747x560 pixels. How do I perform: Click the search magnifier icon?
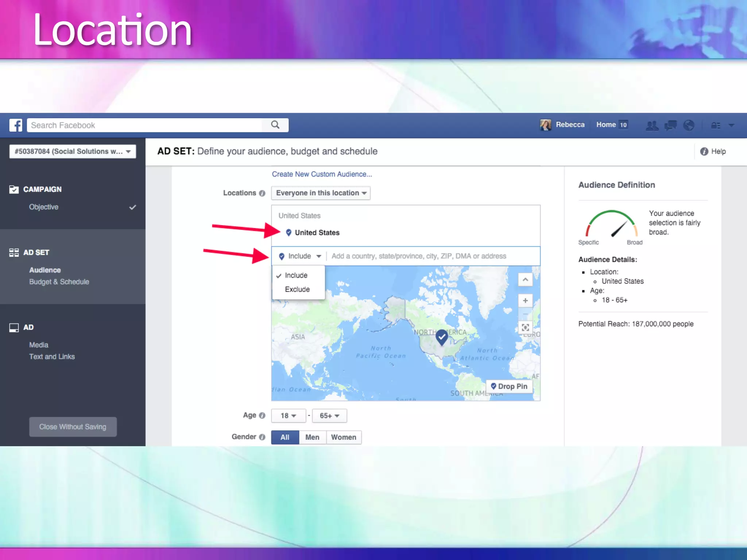(275, 125)
